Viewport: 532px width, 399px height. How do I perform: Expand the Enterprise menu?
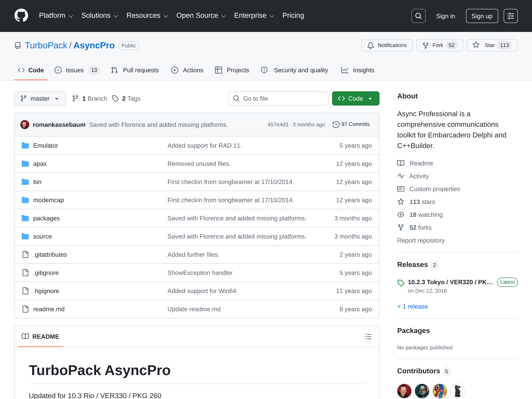click(254, 16)
